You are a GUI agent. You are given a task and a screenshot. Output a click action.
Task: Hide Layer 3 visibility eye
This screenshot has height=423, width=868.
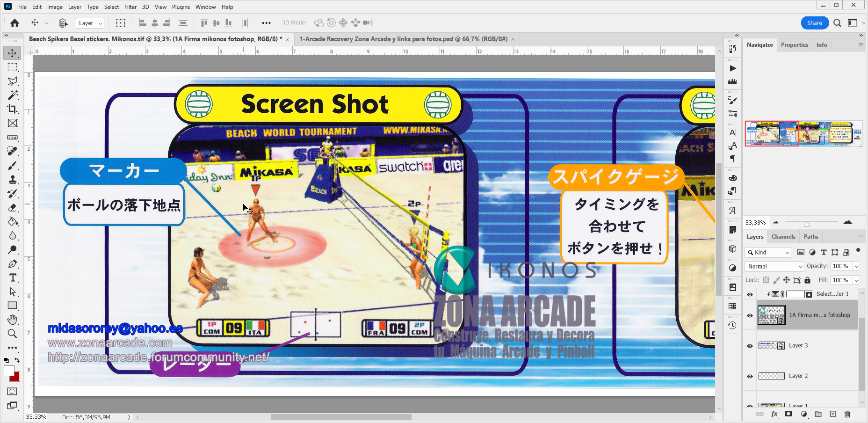(750, 346)
